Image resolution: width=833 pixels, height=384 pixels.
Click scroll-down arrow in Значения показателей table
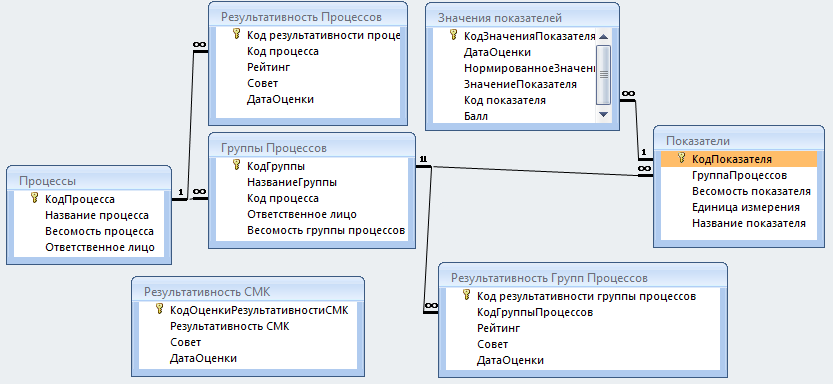603,114
